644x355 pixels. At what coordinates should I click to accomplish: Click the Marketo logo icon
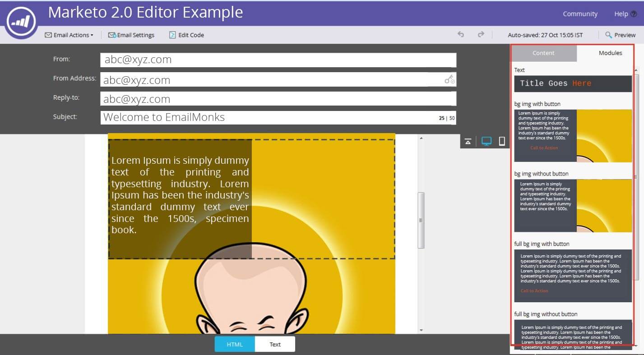tap(21, 21)
